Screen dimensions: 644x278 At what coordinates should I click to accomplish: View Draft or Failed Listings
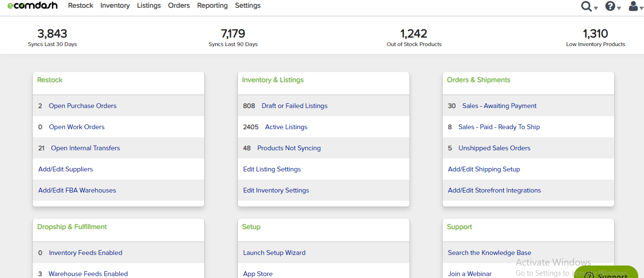coord(295,106)
